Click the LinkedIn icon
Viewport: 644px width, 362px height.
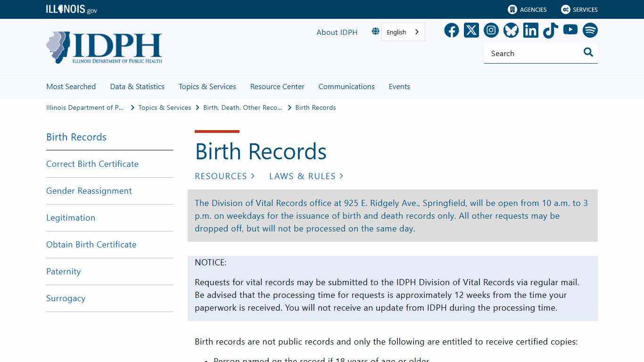[x=530, y=30]
